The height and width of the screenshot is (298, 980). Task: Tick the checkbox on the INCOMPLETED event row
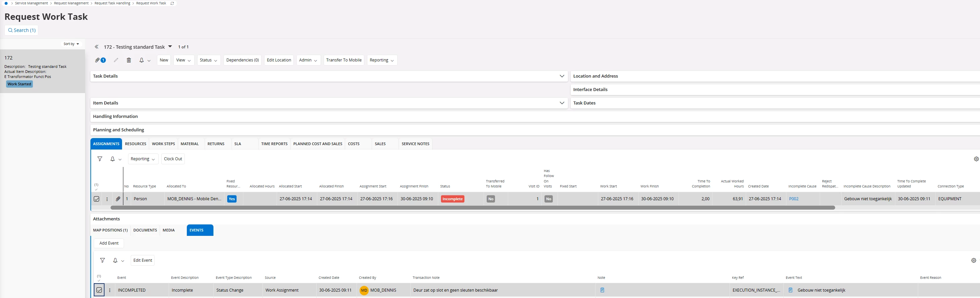click(99, 290)
